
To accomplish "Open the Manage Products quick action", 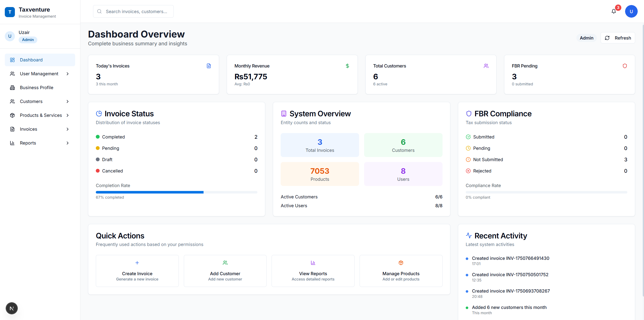I will pos(401,271).
